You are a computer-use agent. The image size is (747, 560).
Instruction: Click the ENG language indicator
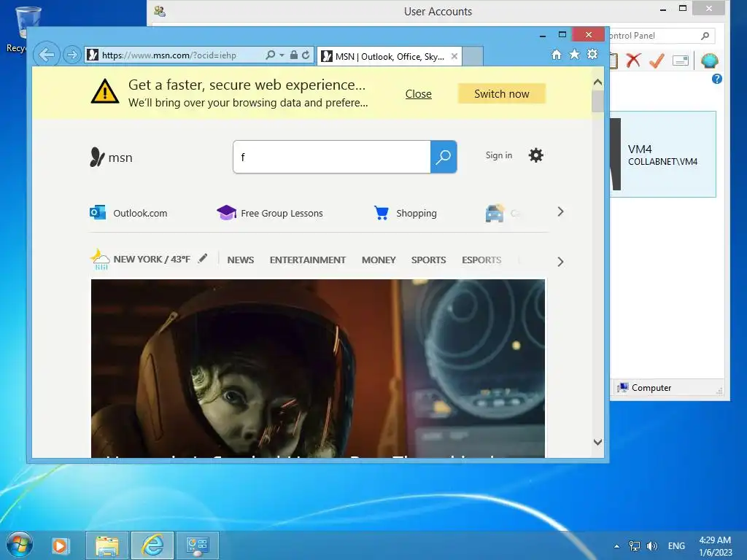[676, 545]
